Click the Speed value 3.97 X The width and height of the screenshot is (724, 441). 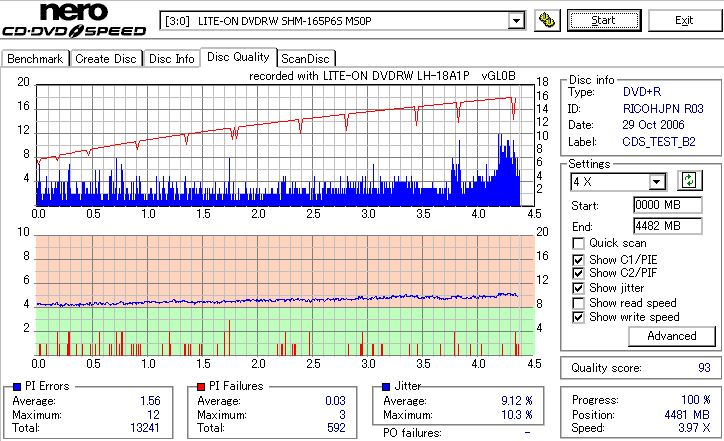click(694, 428)
